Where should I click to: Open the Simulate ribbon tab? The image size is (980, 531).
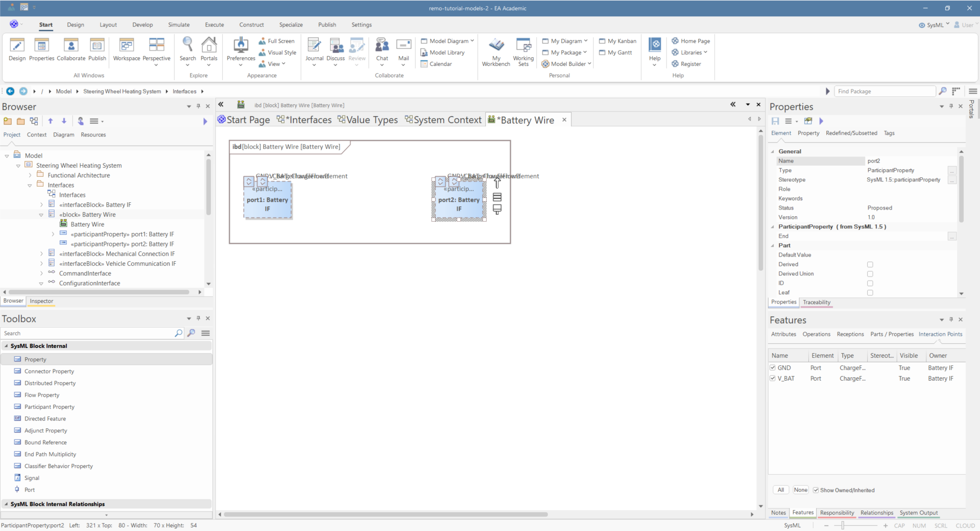(x=179, y=25)
